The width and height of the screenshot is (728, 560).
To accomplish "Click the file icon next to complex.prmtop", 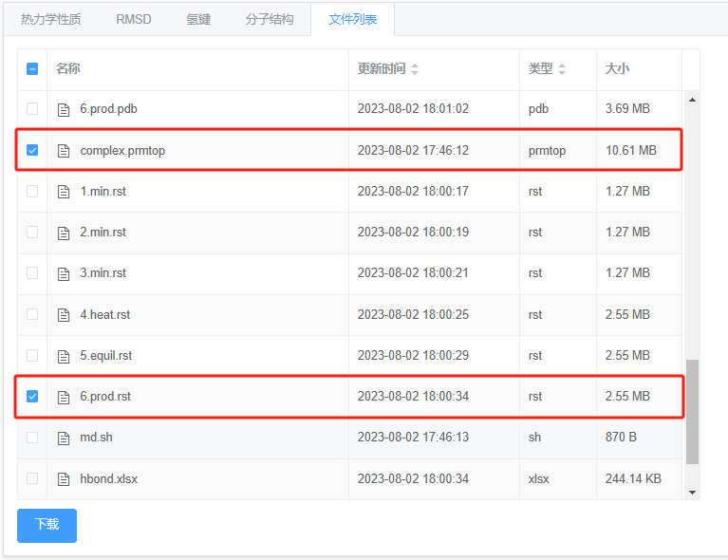I will [x=64, y=150].
